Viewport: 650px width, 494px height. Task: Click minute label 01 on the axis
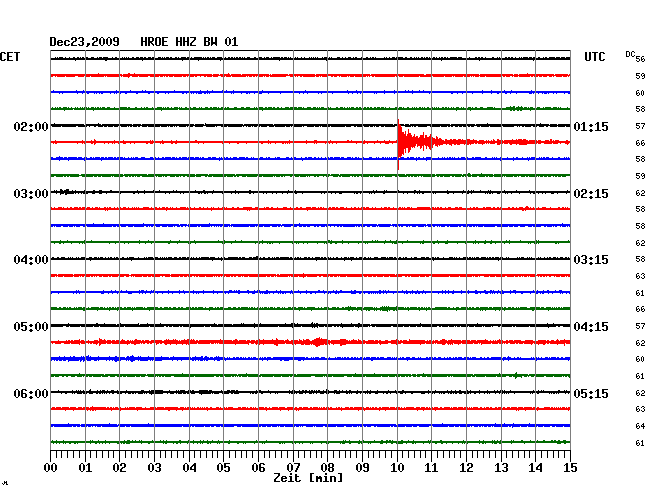click(x=85, y=468)
